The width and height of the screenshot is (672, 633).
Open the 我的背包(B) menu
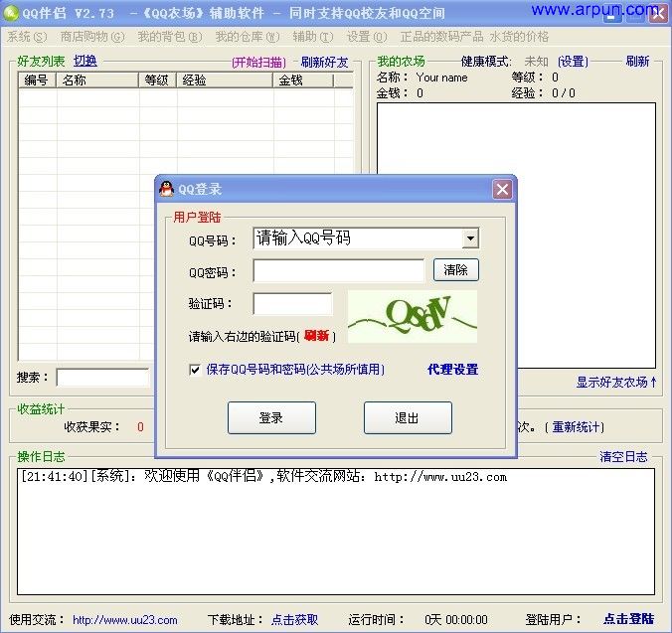coord(169,37)
